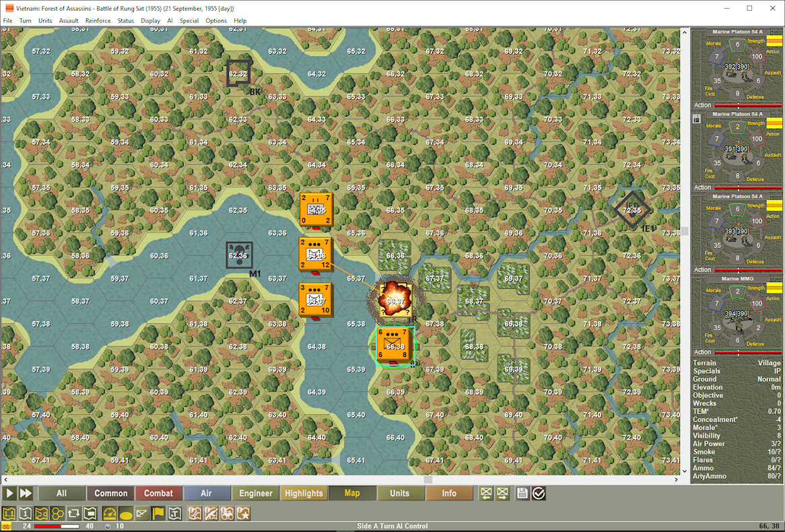Screen dimensions: 785x532
Task: Open the File menu
Action: pos(8,20)
